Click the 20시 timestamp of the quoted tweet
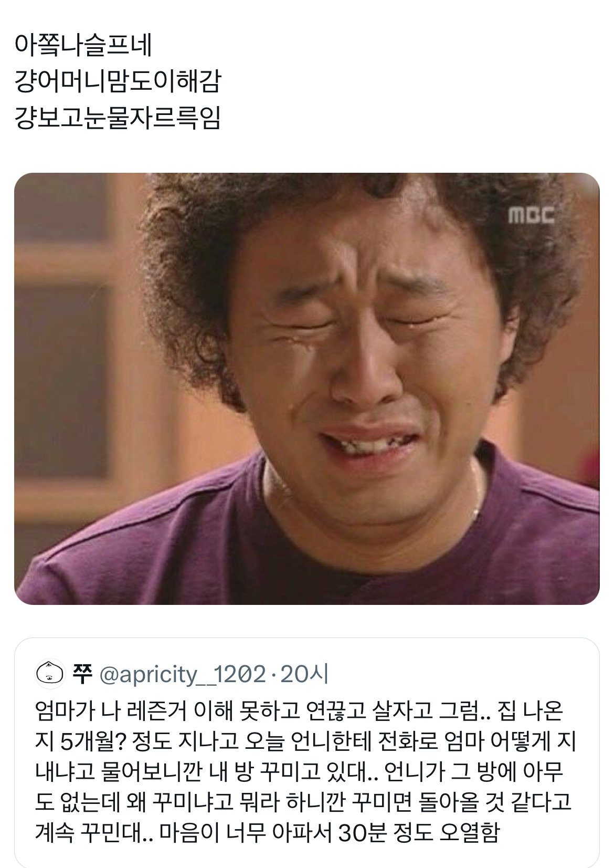 tap(305, 674)
